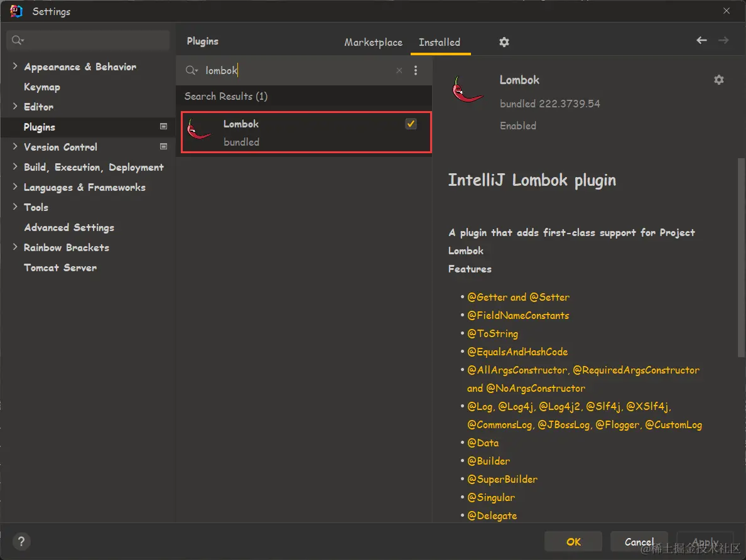
Task: Select the Lombok plugin name in results
Action: (x=241, y=124)
